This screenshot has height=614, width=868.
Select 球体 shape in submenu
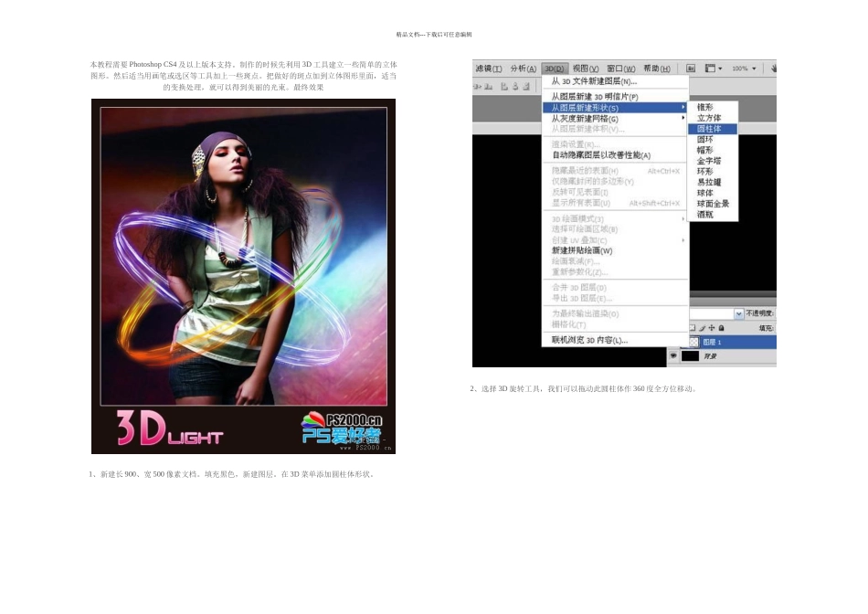click(713, 193)
